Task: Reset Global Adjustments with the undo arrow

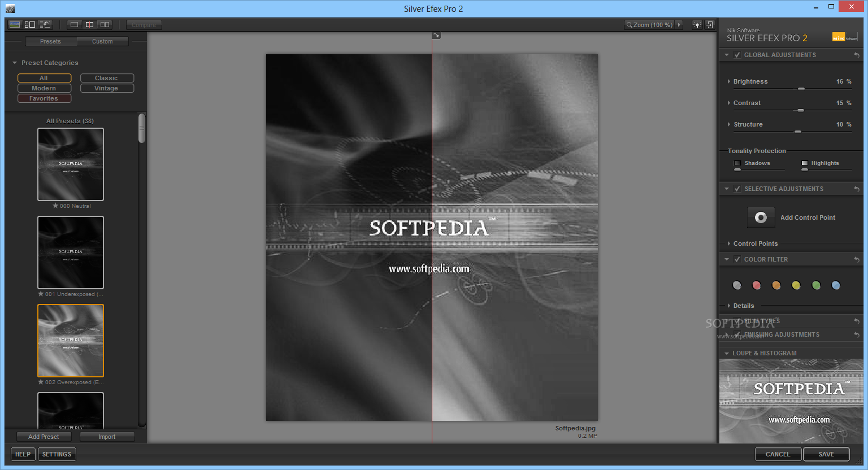Action: click(x=857, y=55)
